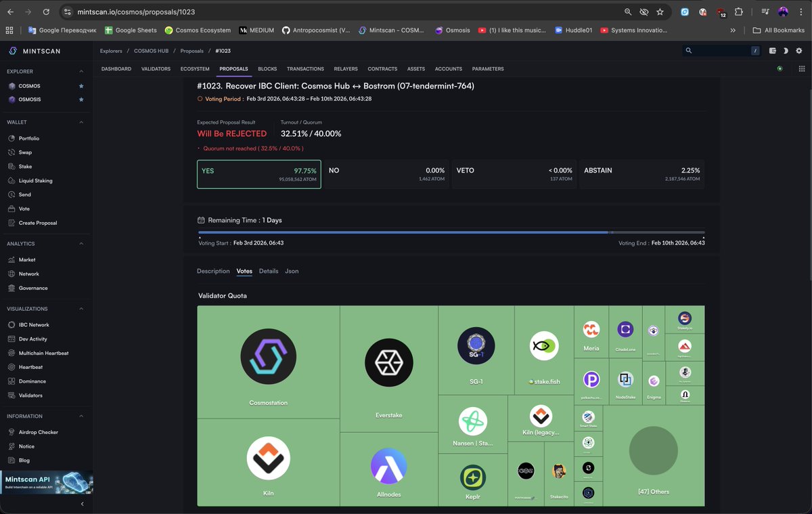
Task: Collapse the sidebar with bottom chevron
Action: (x=83, y=504)
